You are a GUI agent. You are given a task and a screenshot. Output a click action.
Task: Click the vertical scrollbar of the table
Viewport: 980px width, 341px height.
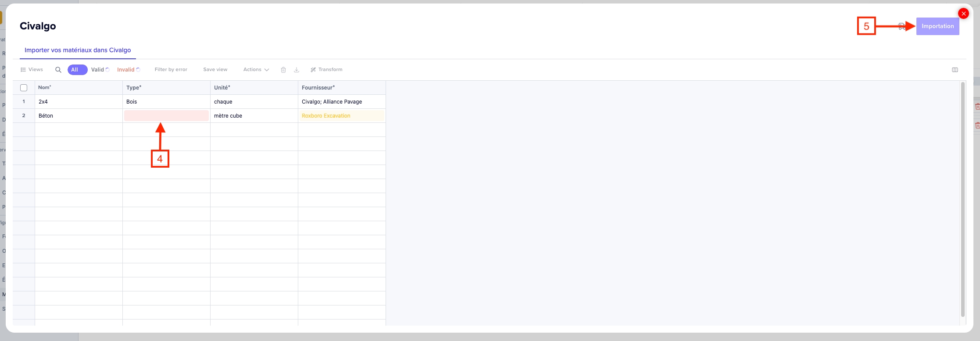pos(962,197)
